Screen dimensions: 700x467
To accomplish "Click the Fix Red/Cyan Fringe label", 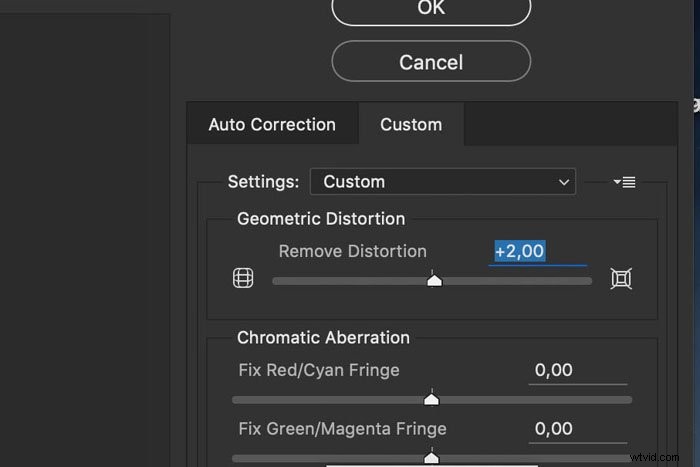I will click(x=319, y=370).
